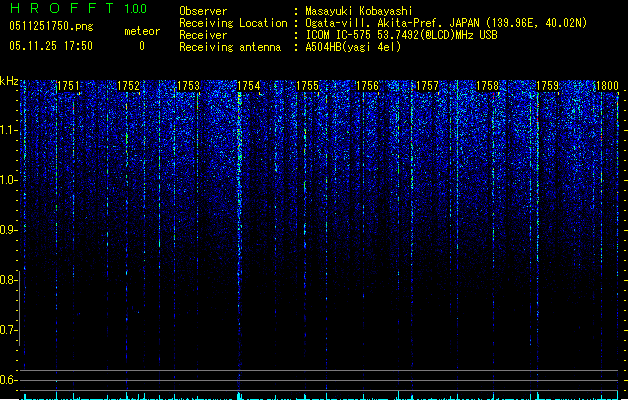Click the 0.9 kHz axis label
The height and width of the screenshot is (400, 629).
click(8, 230)
